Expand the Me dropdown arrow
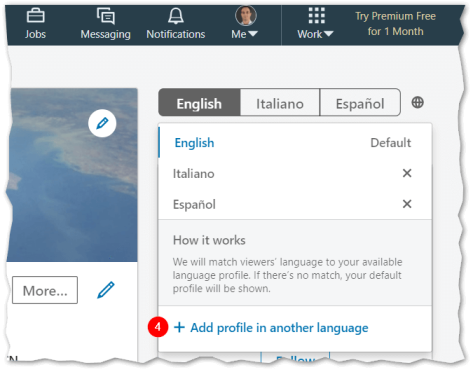473x372 pixels. [253, 34]
